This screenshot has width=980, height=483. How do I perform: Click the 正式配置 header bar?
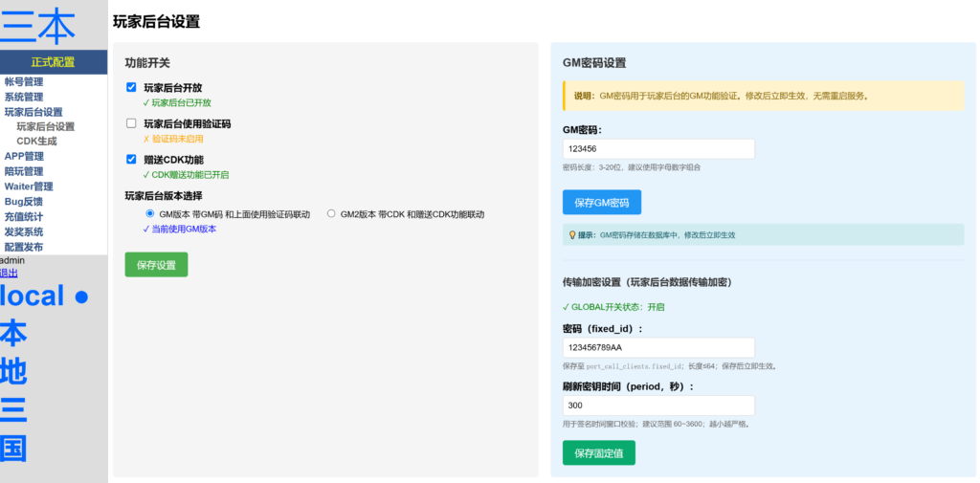pyautogui.click(x=54, y=62)
